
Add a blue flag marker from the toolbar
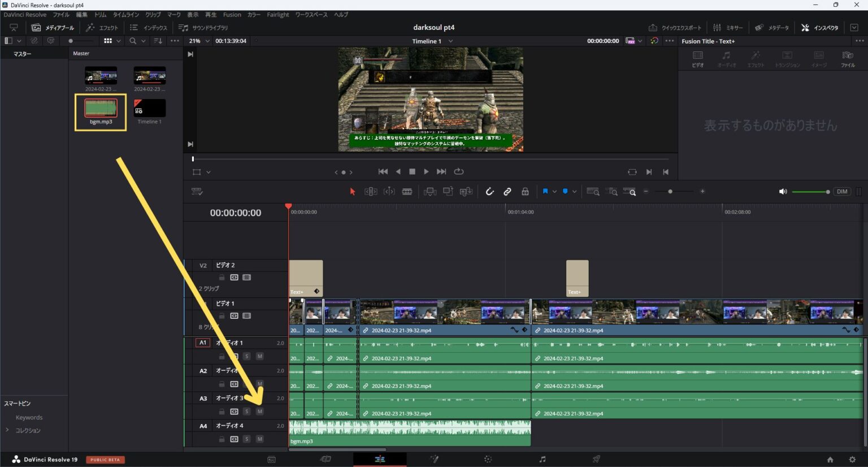point(545,191)
